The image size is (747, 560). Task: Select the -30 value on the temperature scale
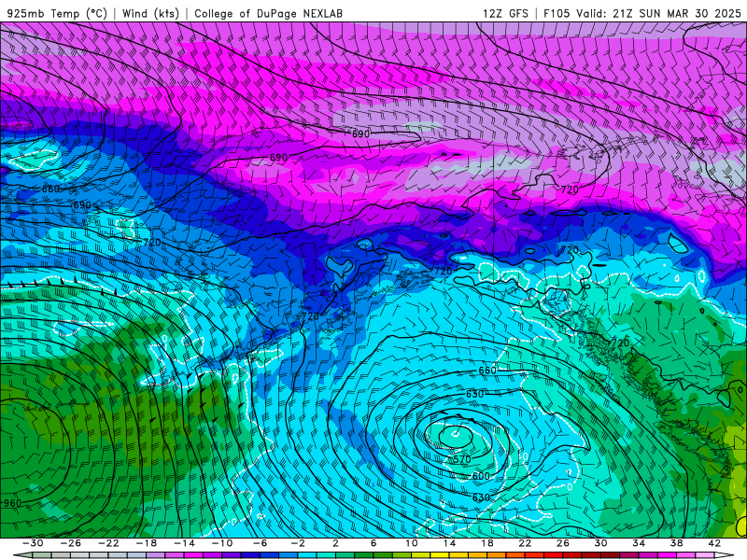pyautogui.click(x=33, y=543)
